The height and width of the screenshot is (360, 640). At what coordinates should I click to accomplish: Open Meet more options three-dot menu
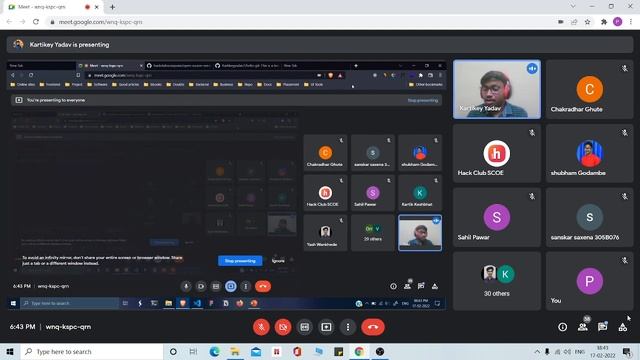(348, 327)
